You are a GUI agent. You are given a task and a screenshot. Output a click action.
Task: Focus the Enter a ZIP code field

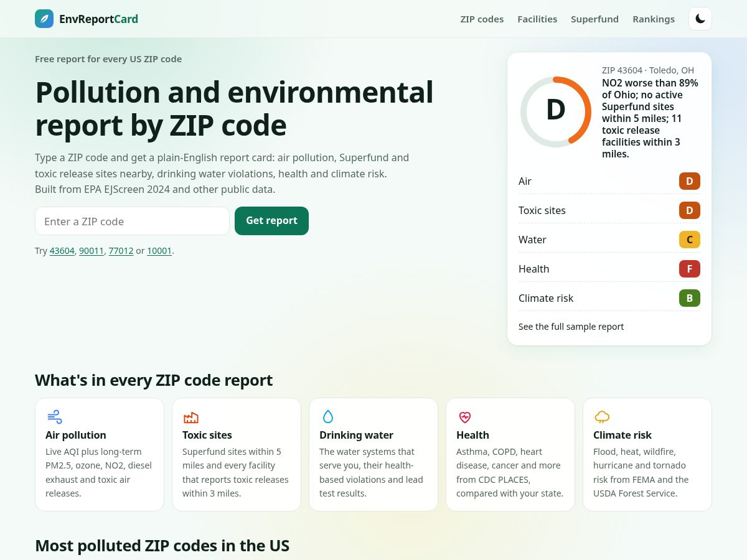tap(132, 221)
